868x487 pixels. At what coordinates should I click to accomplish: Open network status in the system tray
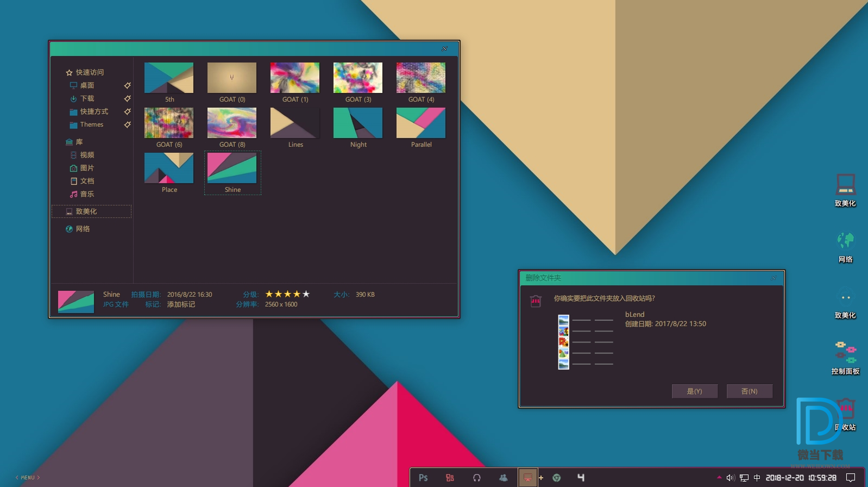(x=744, y=478)
